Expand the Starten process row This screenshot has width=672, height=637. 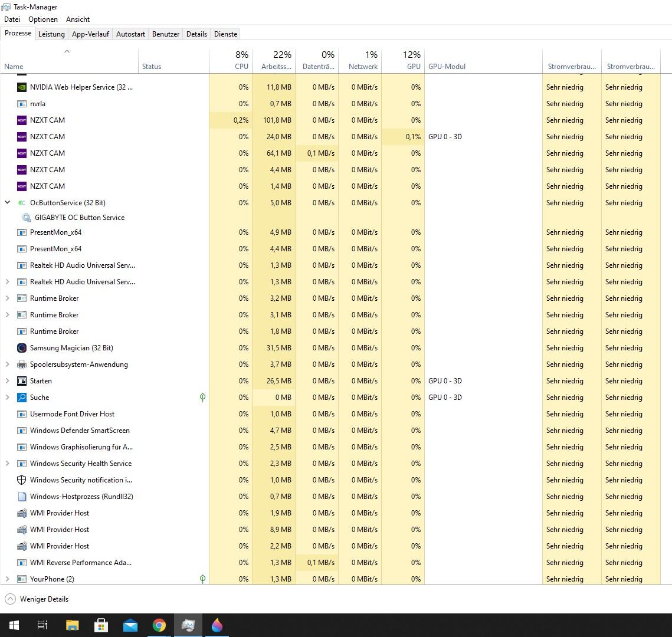click(7, 381)
